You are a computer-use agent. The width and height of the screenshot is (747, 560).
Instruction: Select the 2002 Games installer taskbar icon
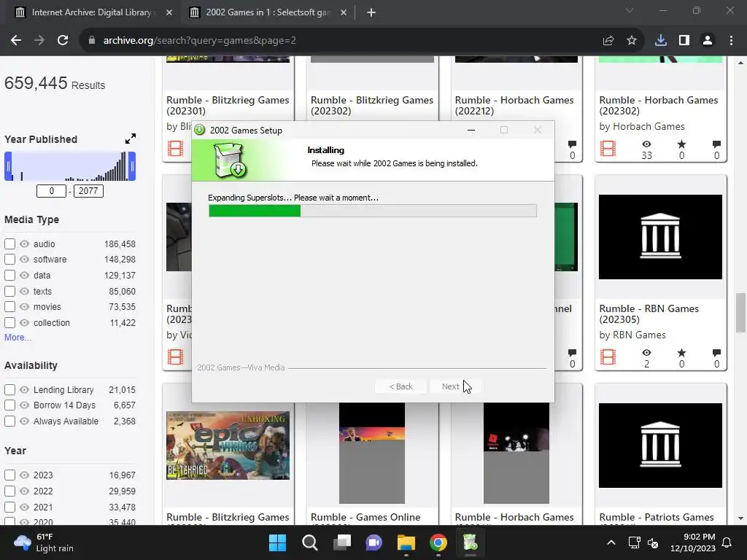point(471,542)
